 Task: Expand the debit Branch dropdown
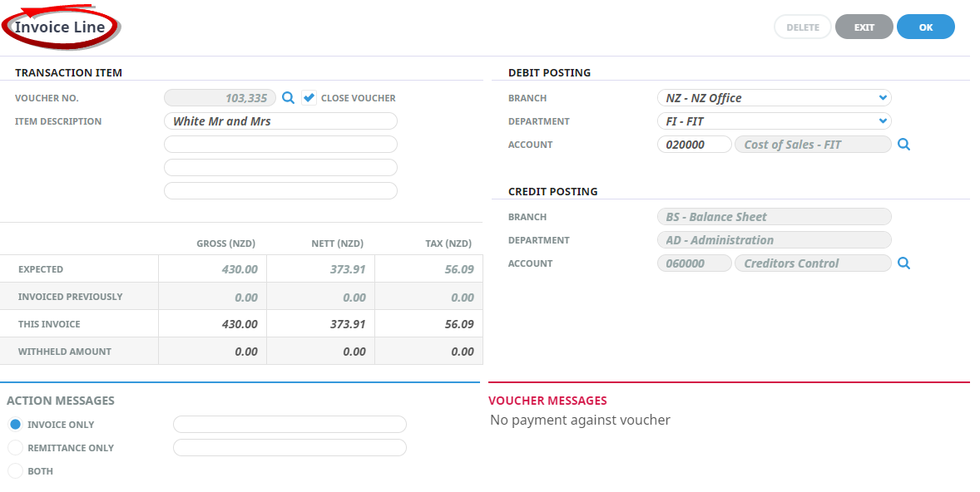(x=774, y=98)
